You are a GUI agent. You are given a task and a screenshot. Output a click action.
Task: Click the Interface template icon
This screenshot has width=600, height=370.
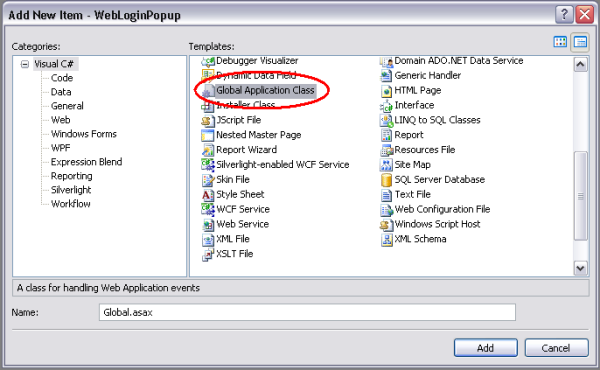click(x=386, y=106)
